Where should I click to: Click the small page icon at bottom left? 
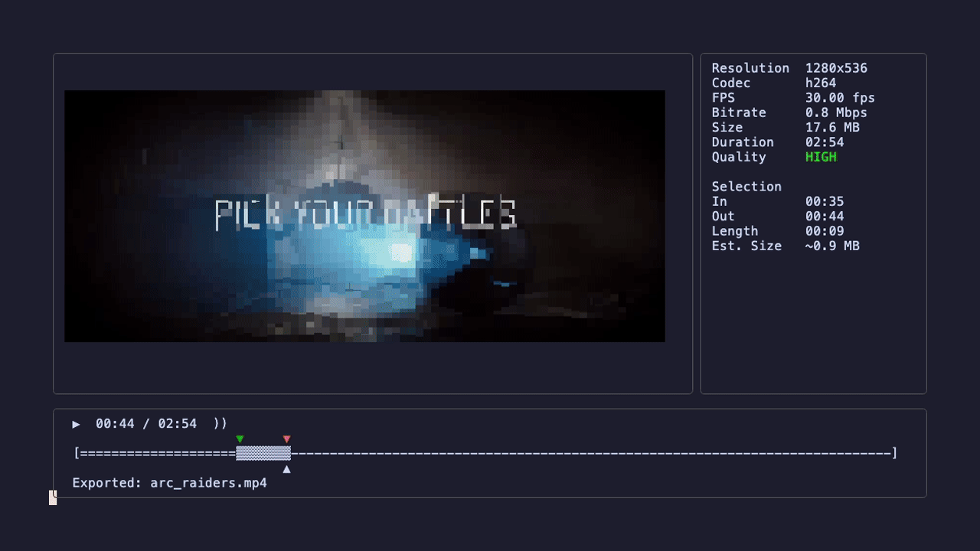pos(53,497)
